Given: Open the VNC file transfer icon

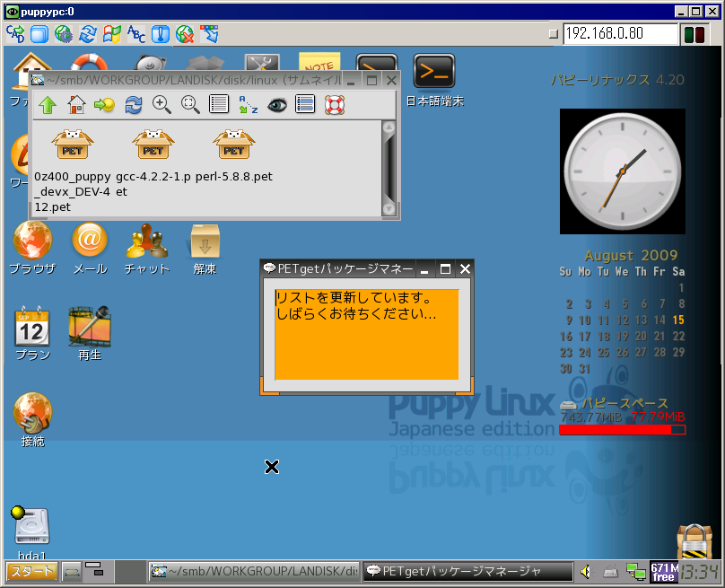Looking at the screenshot, I should pyautogui.click(x=209, y=34).
